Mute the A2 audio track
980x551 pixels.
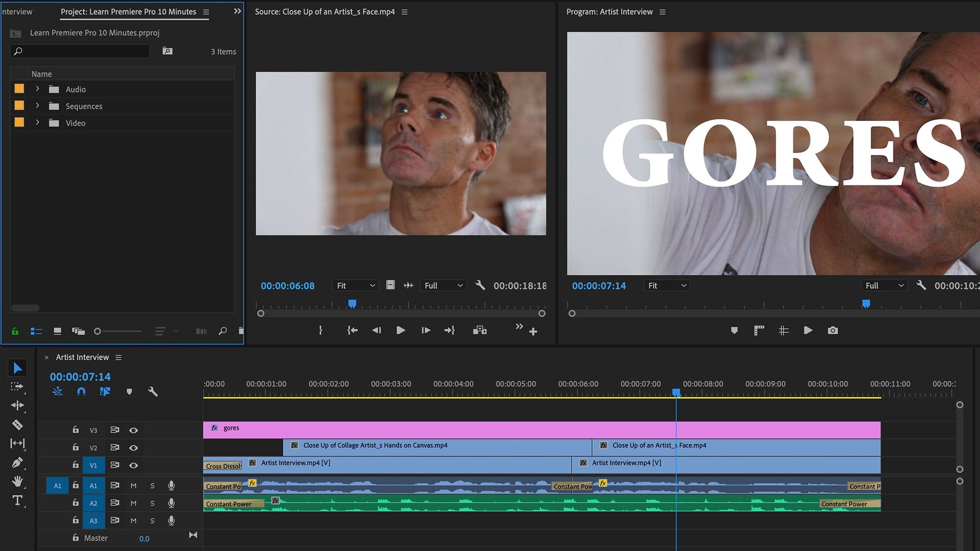tap(133, 503)
